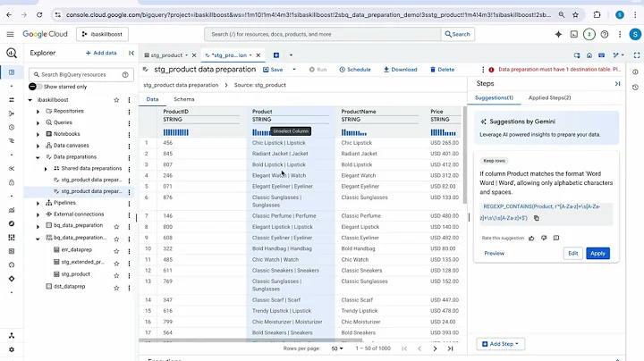Bookmark this page with star icon

click(x=575, y=15)
